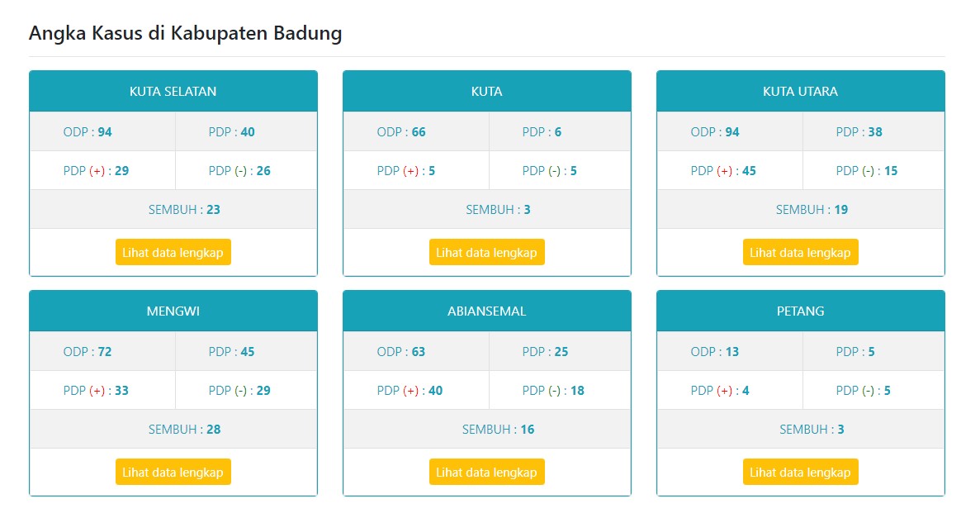This screenshot has width=980, height=518.
Task: View Kuta Utara complete data button
Action: (x=800, y=252)
